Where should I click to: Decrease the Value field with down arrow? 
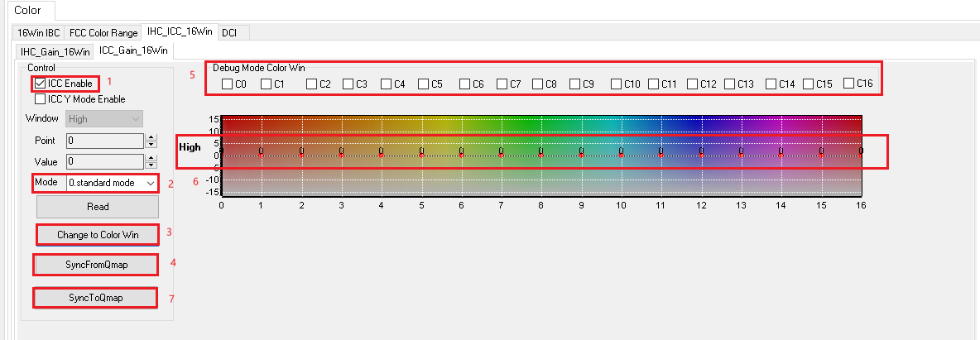point(151,165)
